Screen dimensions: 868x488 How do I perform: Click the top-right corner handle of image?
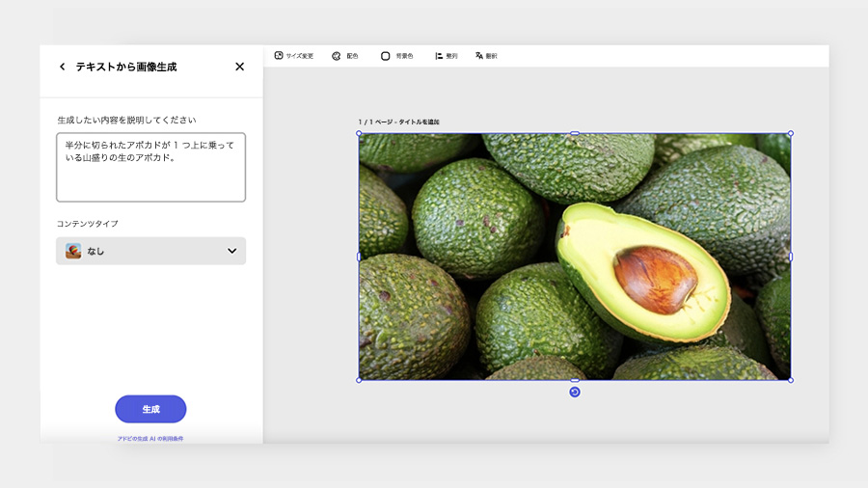pos(791,133)
